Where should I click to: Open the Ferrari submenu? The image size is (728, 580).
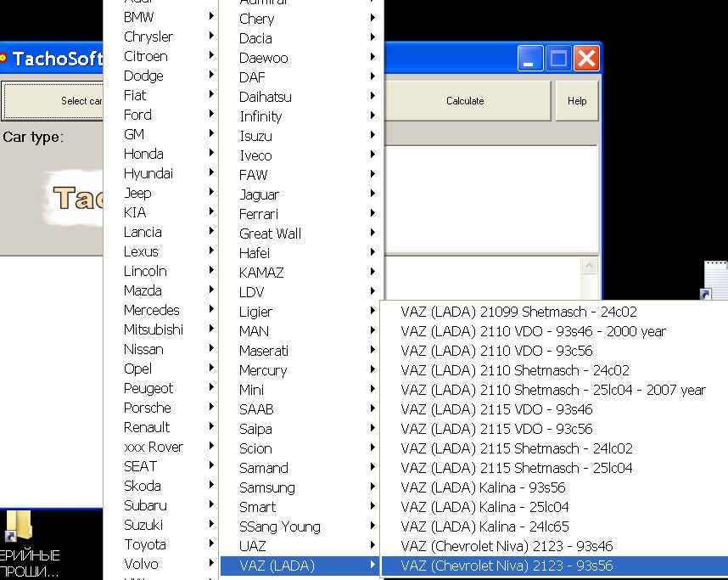(x=300, y=214)
